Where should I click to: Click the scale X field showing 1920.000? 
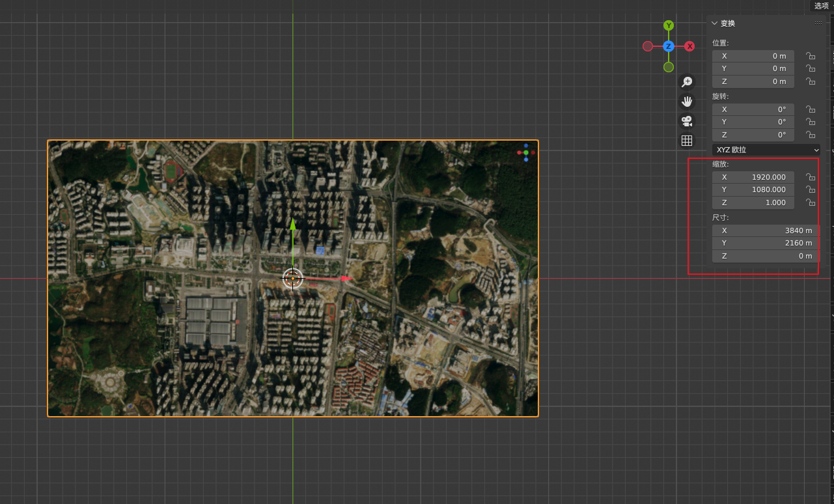coord(753,177)
